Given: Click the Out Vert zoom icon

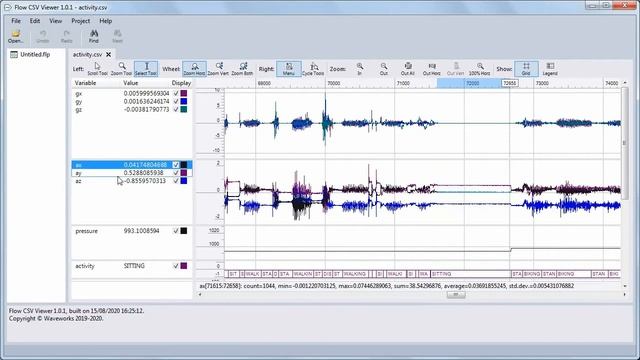Looking at the screenshot, I should 456,69.
